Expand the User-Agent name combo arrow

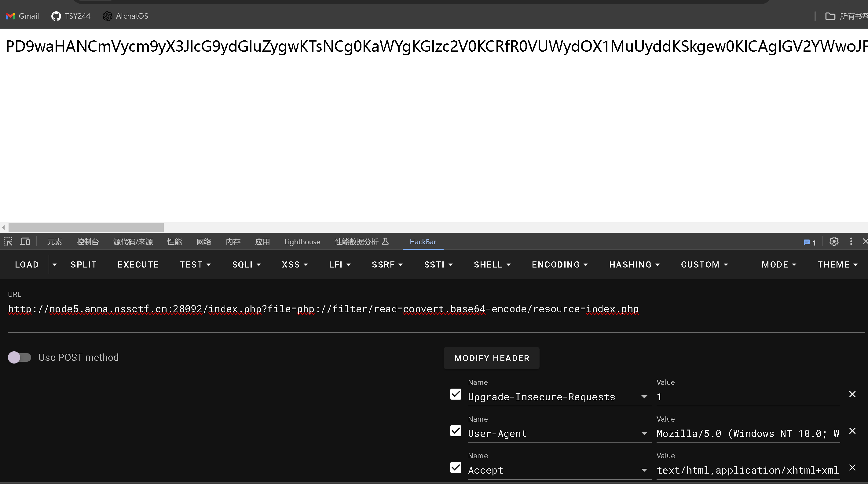coord(644,434)
